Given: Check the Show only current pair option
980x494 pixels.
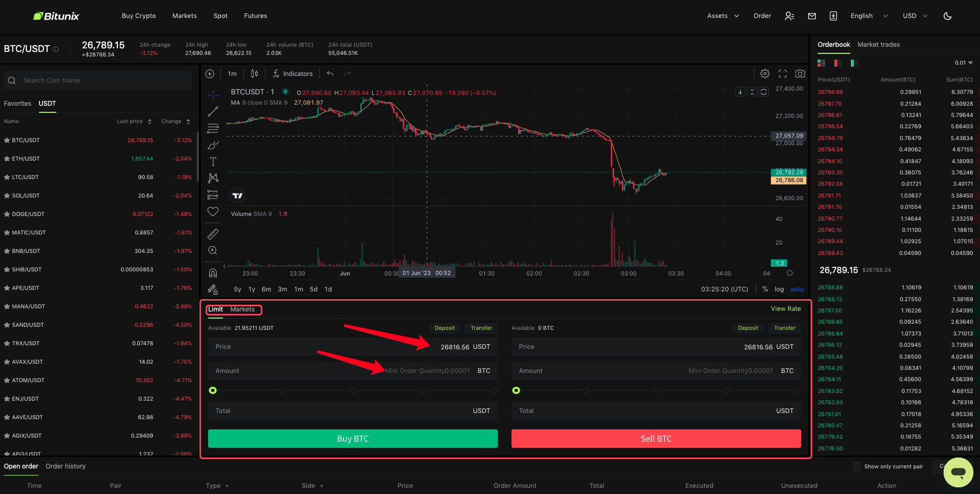Looking at the screenshot, I should 857,466.
